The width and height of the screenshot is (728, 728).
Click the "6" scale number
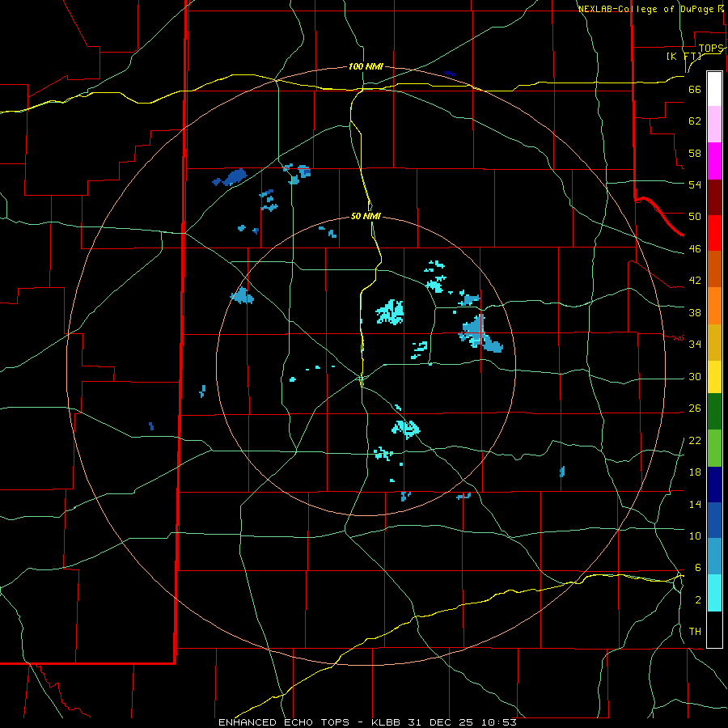697,568
